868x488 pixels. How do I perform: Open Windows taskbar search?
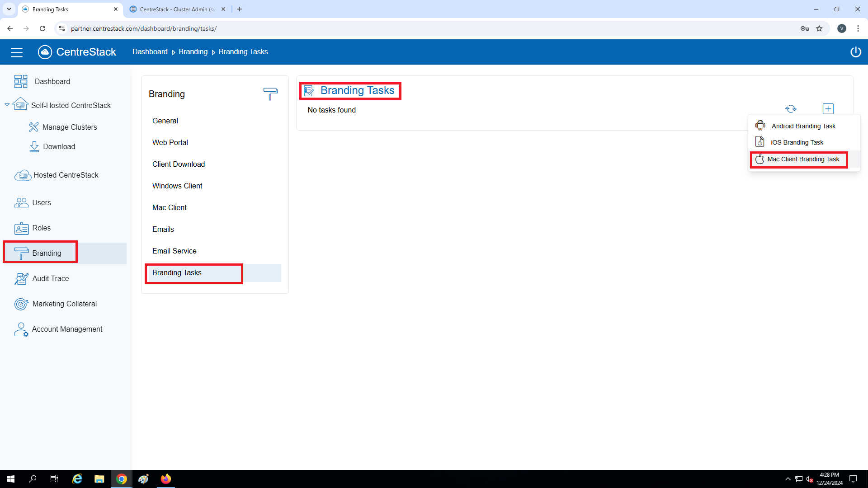[33, 479]
